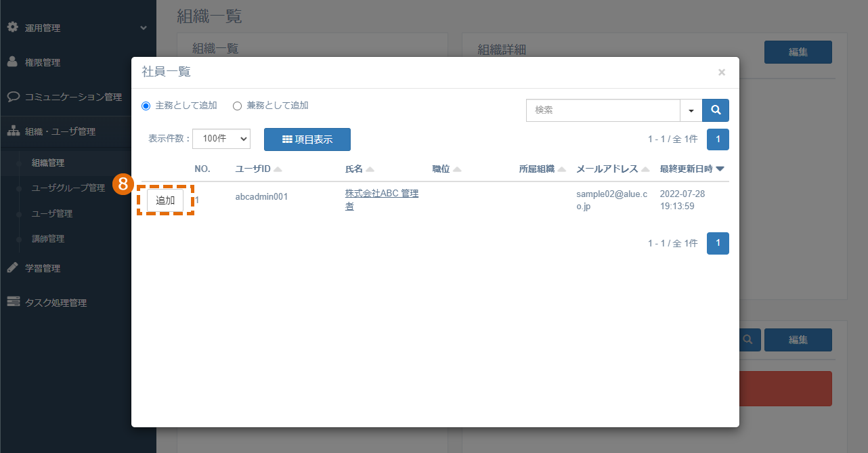The height and width of the screenshot is (453, 868).
Task: Click the gear icon next to 運用管理
Action: [13, 28]
